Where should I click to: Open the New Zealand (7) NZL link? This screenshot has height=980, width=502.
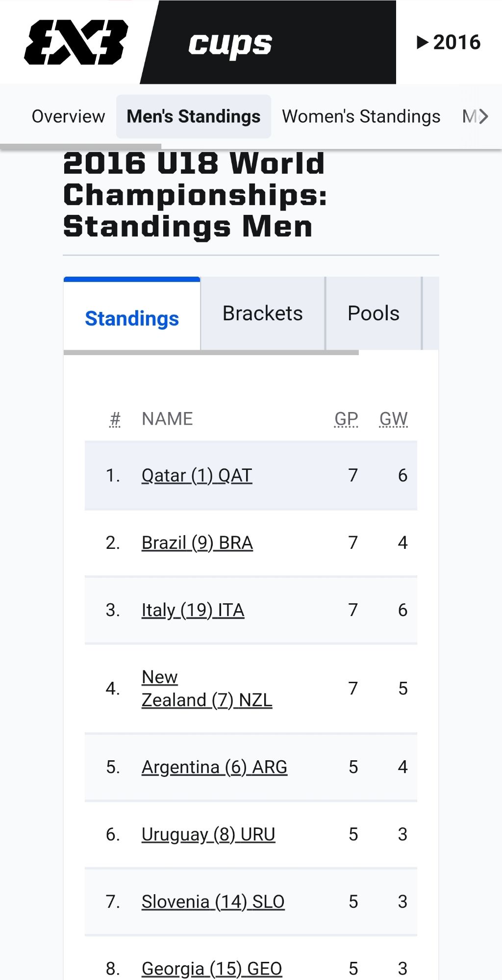click(x=206, y=689)
